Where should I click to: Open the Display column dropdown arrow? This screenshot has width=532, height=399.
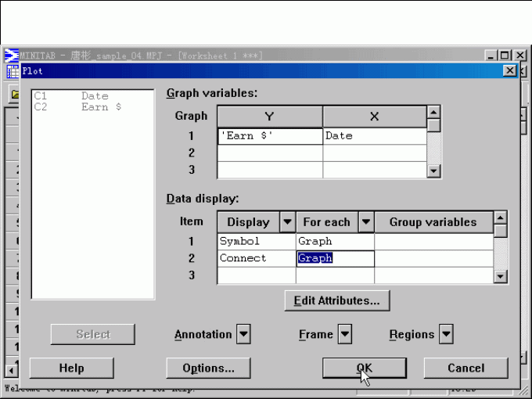[x=287, y=222]
